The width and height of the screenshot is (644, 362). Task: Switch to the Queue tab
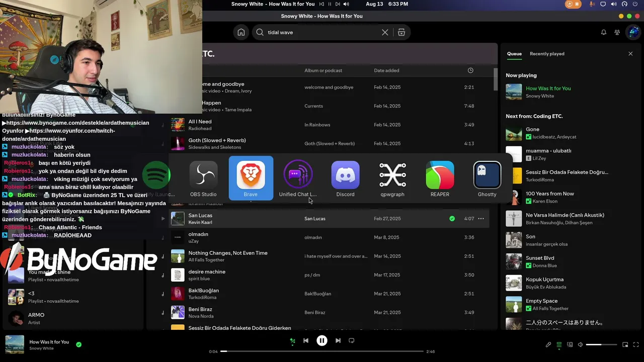514,54
